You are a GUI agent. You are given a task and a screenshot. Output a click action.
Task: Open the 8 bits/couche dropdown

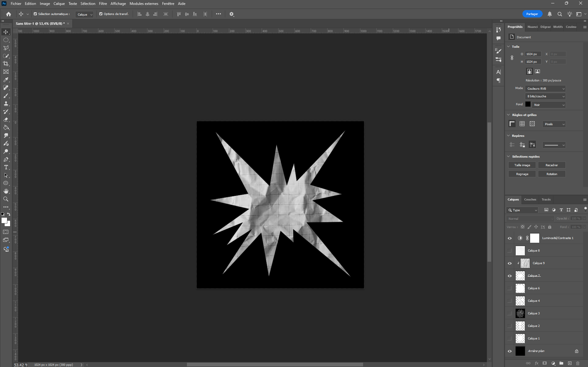(x=545, y=96)
